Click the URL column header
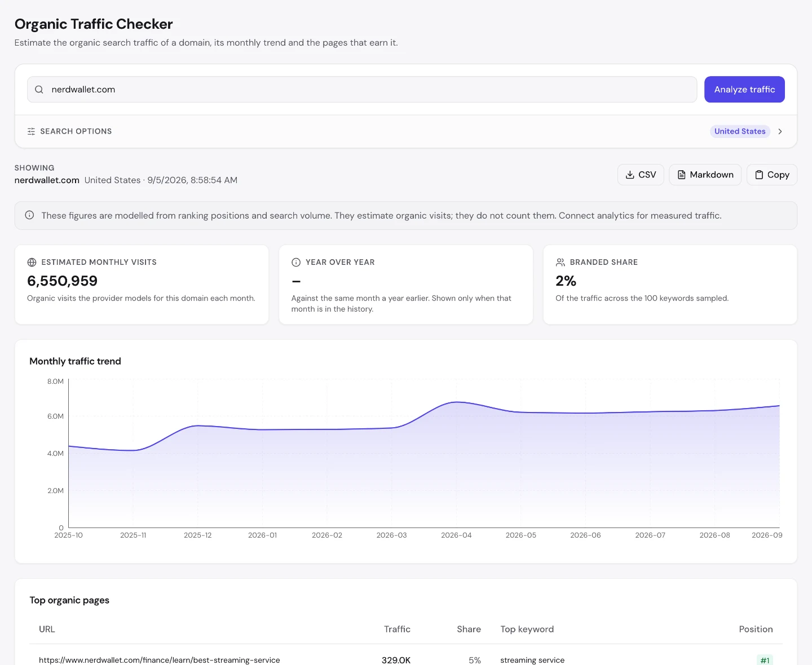This screenshot has height=665, width=812. click(x=47, y=629)
